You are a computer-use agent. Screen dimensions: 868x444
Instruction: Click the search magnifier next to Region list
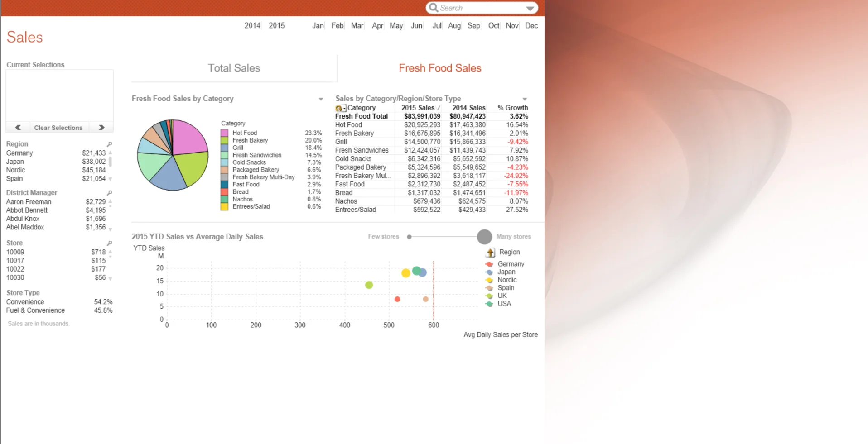coord(110,143)
